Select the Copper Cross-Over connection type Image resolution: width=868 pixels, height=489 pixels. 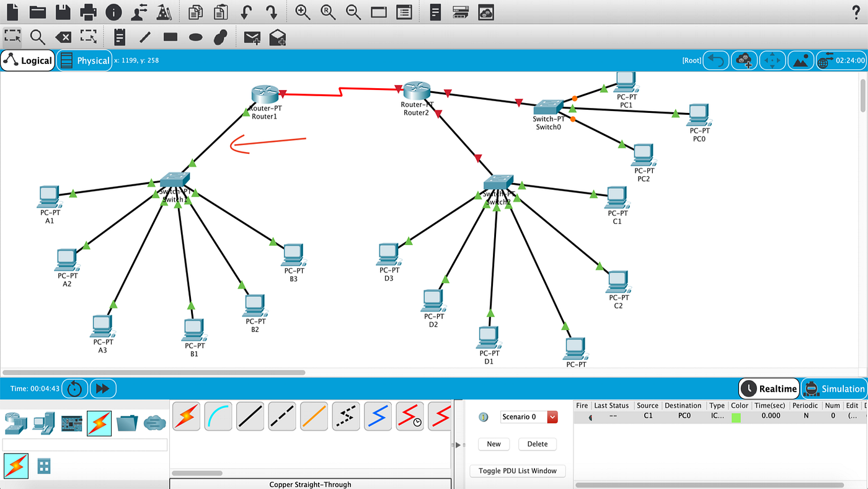(282, 416)
